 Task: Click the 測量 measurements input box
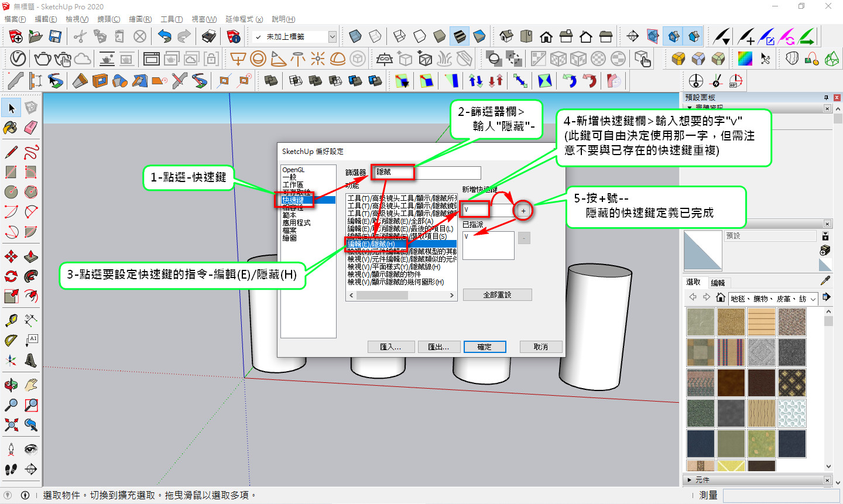[x=781, y=495]
